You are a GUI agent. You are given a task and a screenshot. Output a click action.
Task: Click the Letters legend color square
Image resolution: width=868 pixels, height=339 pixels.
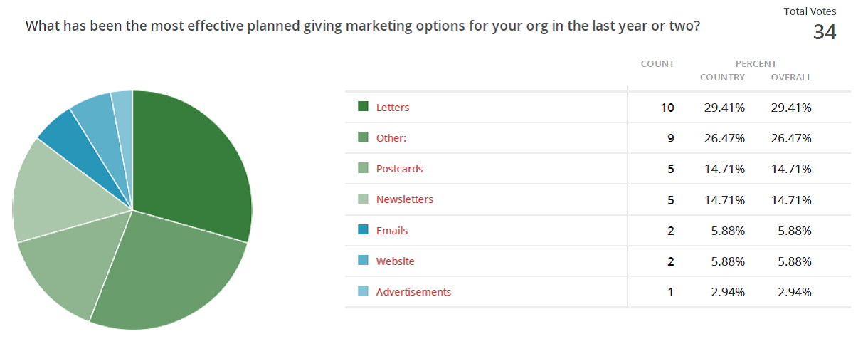tap(363, 107)
